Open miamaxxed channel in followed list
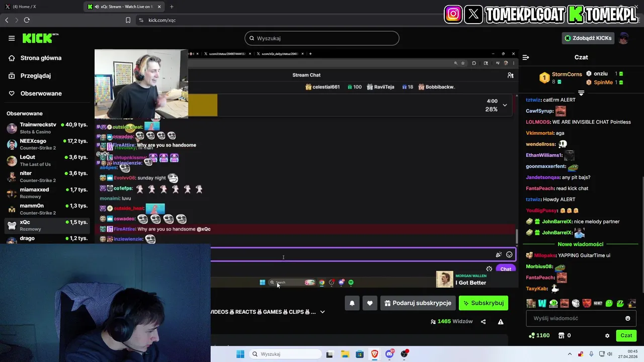 click(47, 193)
